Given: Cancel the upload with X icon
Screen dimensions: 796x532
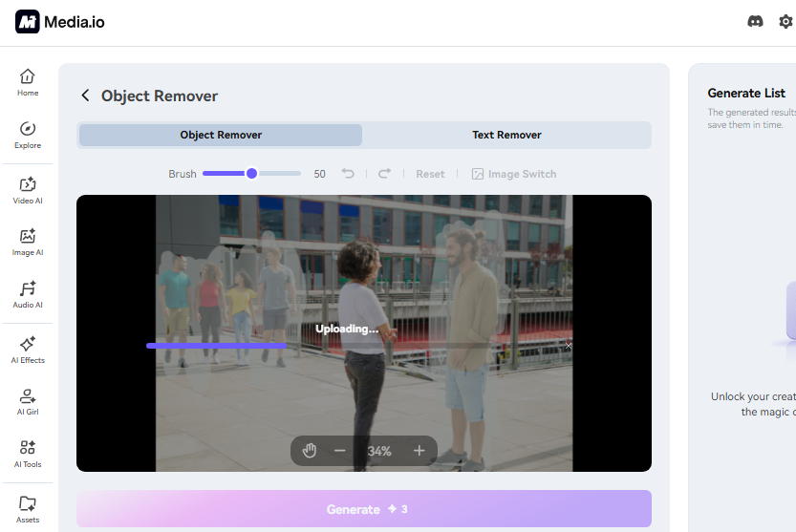Looking at the screenshot, I should coord(568,346).
